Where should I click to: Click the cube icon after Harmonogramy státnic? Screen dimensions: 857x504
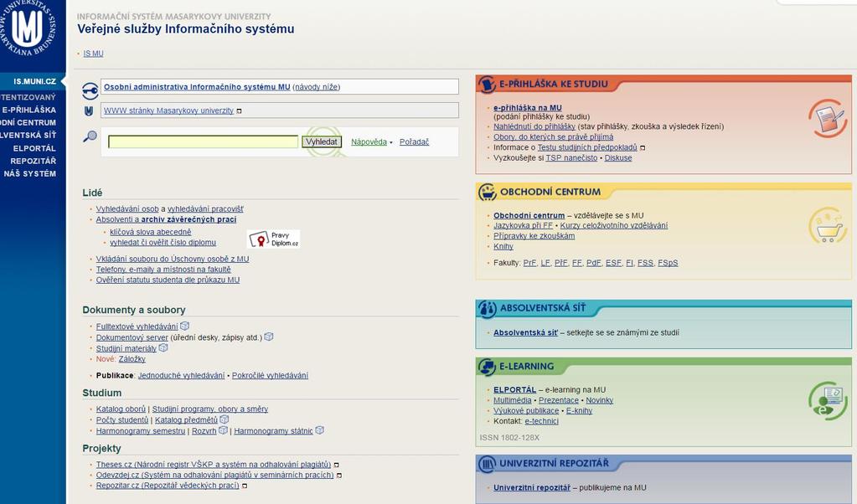[x=320, y=430]
